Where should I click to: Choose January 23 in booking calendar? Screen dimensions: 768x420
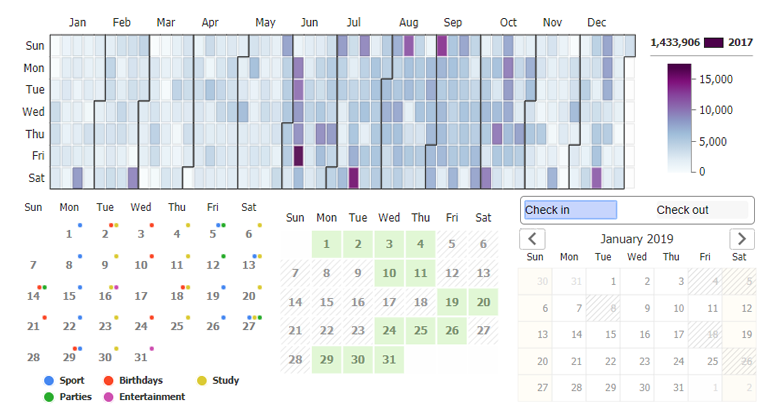tap(637, 361)
